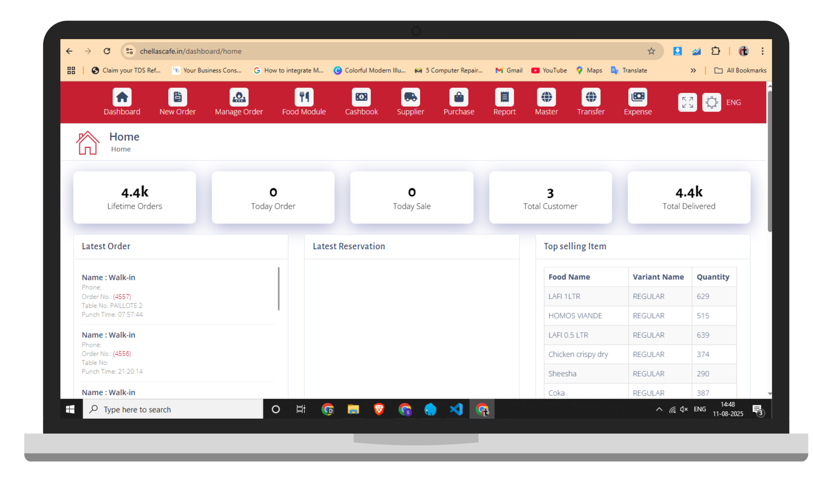Open order number 4557 link

point(122,297)
